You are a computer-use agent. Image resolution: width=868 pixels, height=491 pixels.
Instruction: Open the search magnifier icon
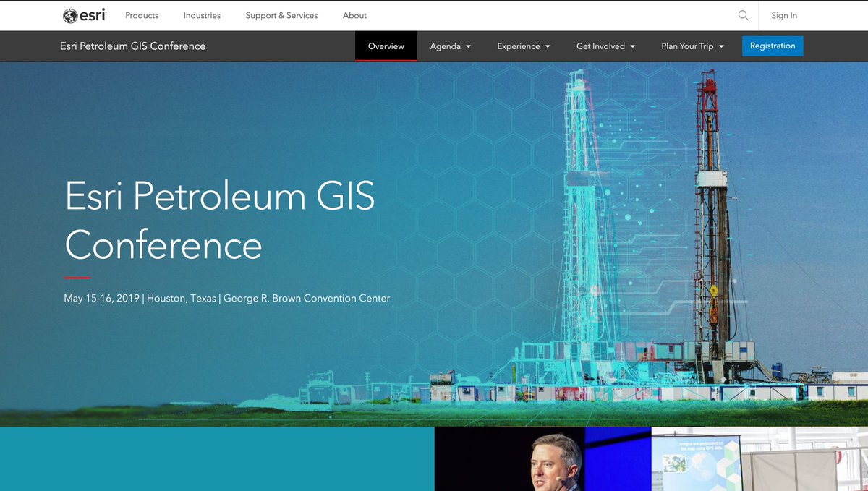(744, 15)
